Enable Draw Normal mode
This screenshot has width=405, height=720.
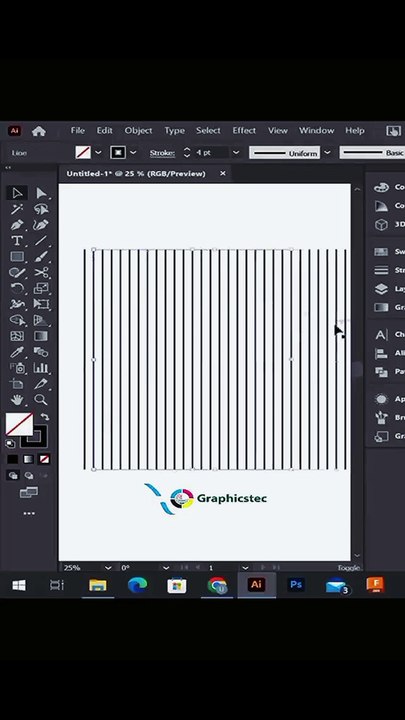pyautogui.click(x=13, y=476)
